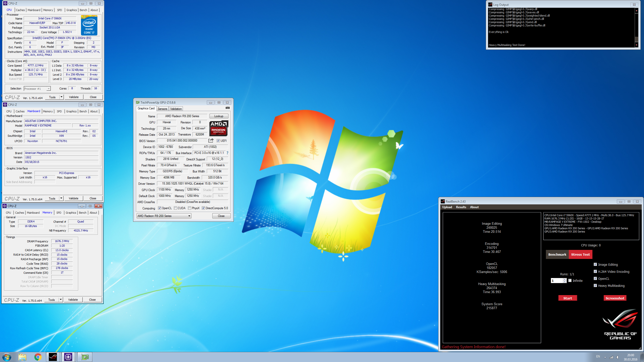Click the Republic of Gamers logo

coord(620,325)
